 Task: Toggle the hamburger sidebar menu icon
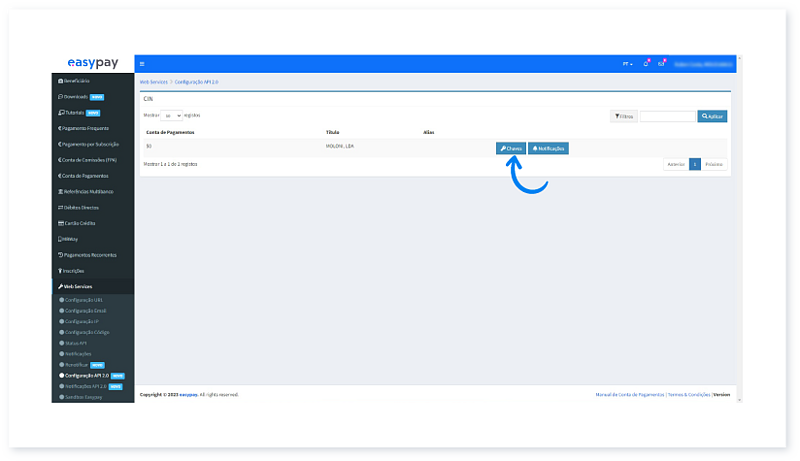click(x=142, y=64)
